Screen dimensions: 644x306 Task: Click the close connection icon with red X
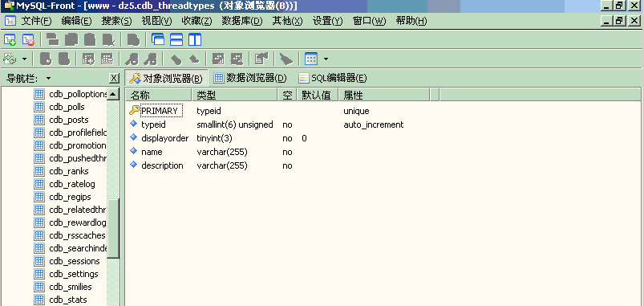point(28,40)
